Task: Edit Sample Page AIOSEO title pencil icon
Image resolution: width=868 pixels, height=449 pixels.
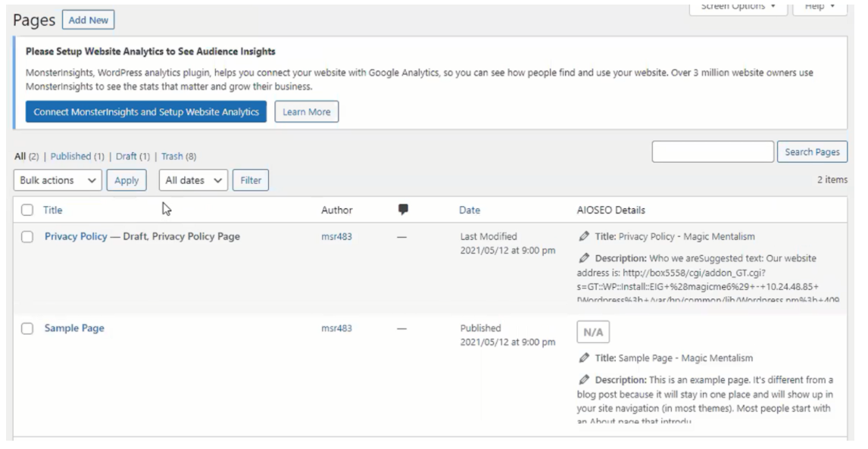Action: click(584, 357)
